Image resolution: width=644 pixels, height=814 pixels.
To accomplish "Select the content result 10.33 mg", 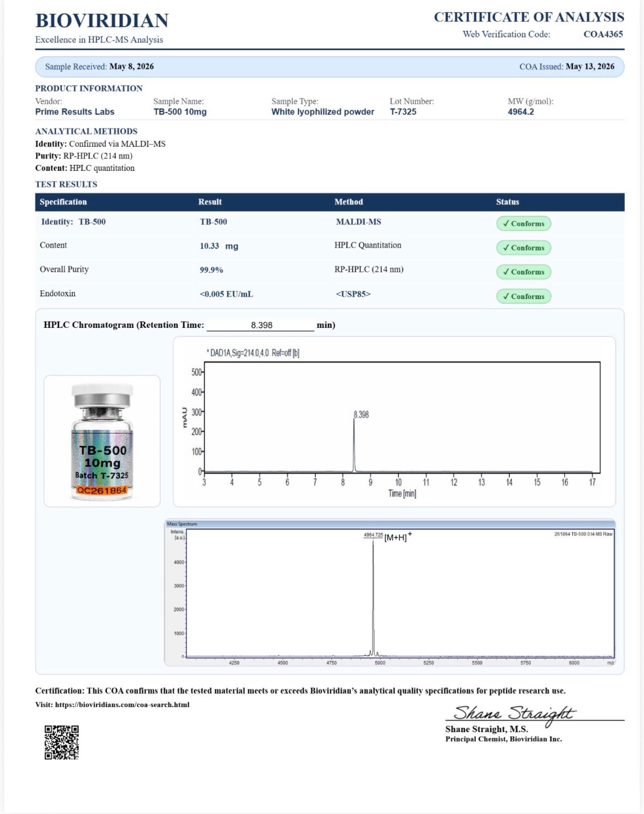I will pyautogui.click(x=219, y=246).
